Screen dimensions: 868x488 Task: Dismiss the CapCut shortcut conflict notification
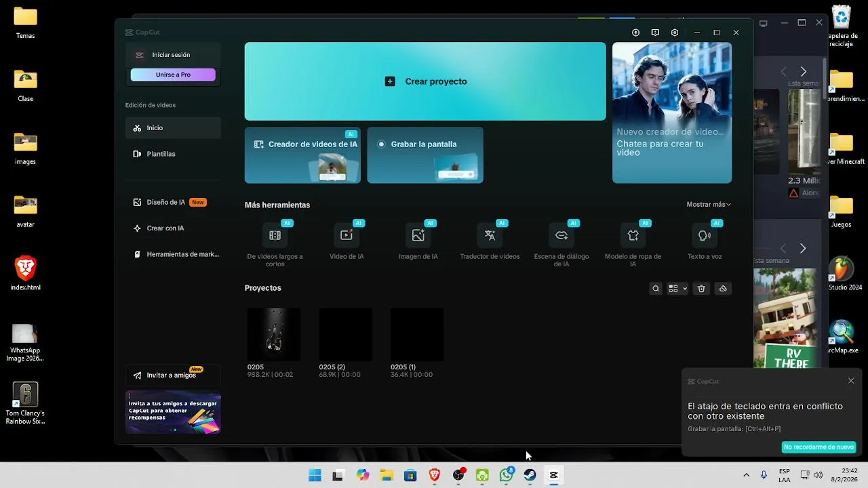(x=851, y=381)
